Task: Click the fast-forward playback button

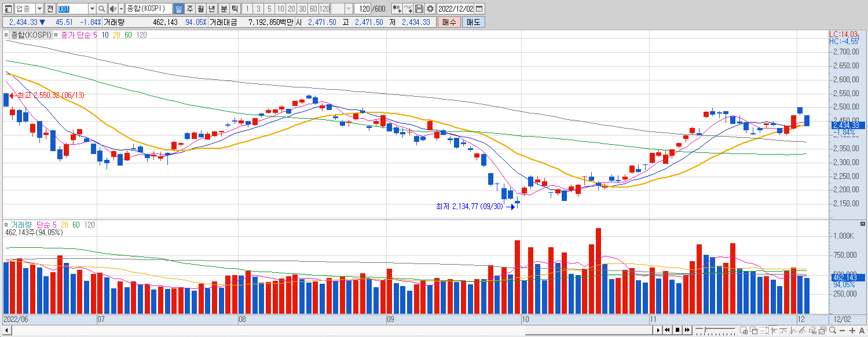Action: [687, 330]
